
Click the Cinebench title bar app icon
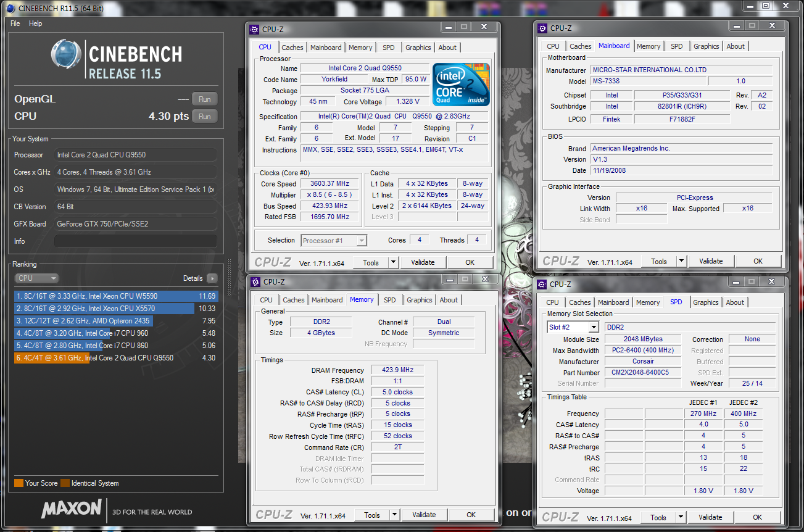10,8
